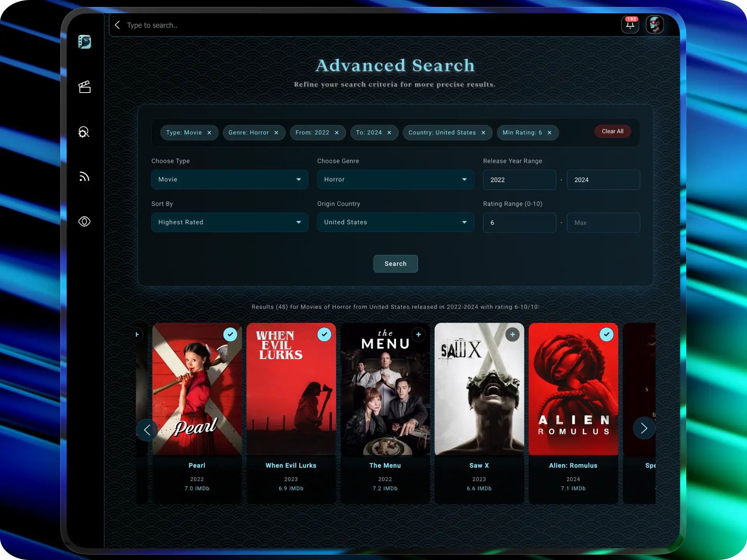747x560 pixels.
Task: Click the back arrow beside the search bar
Action: tap(117, 24)
